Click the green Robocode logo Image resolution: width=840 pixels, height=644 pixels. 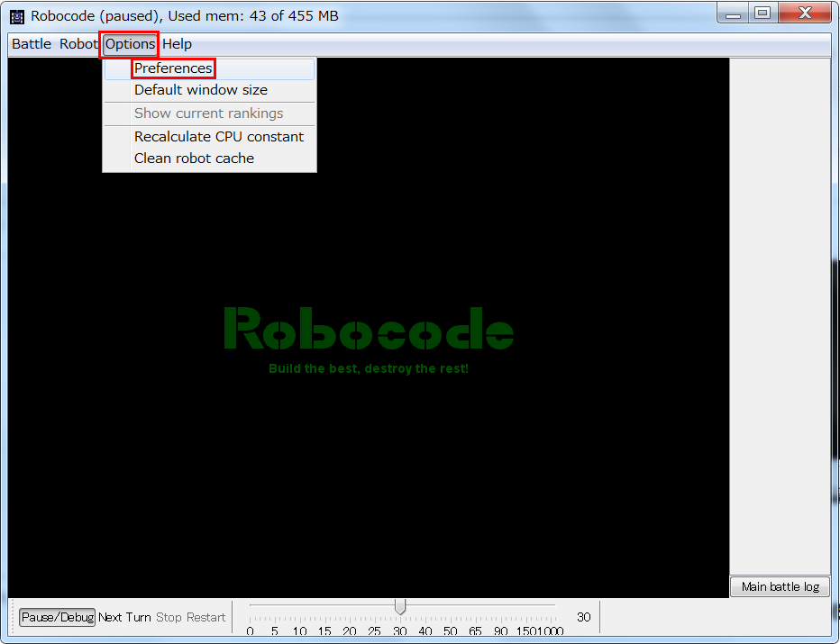(x=368, y=329)
